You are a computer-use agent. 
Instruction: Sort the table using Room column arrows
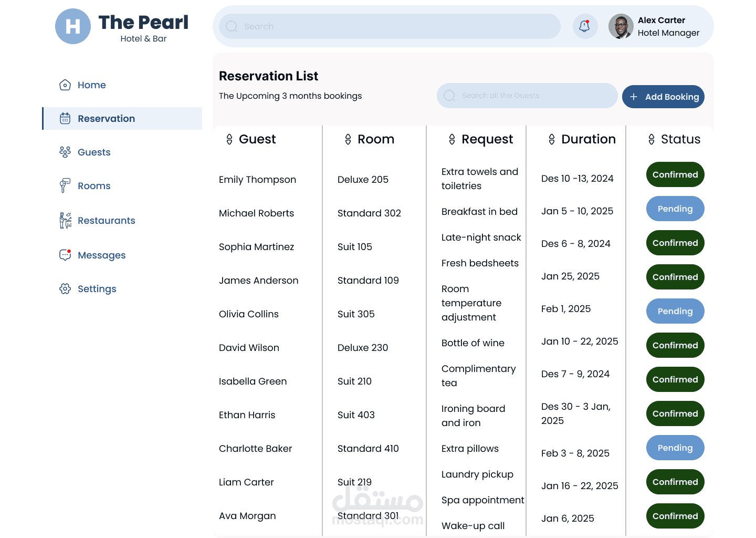pos(348,139)
